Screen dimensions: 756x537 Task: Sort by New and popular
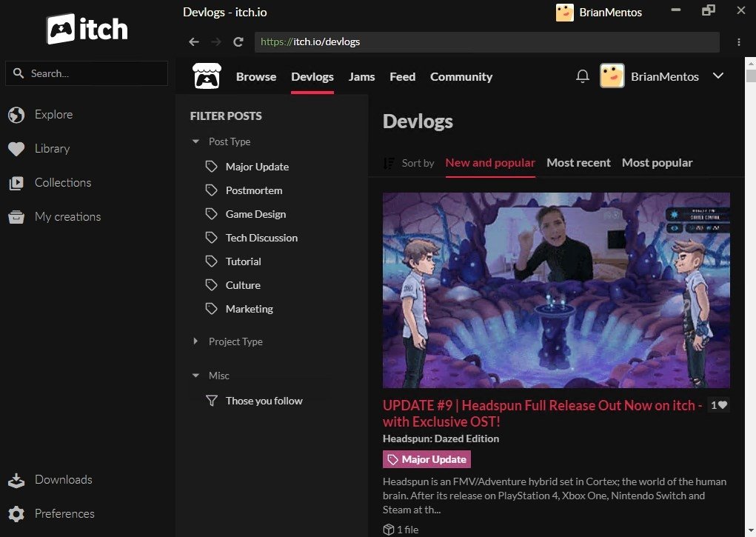pos(490,163)
